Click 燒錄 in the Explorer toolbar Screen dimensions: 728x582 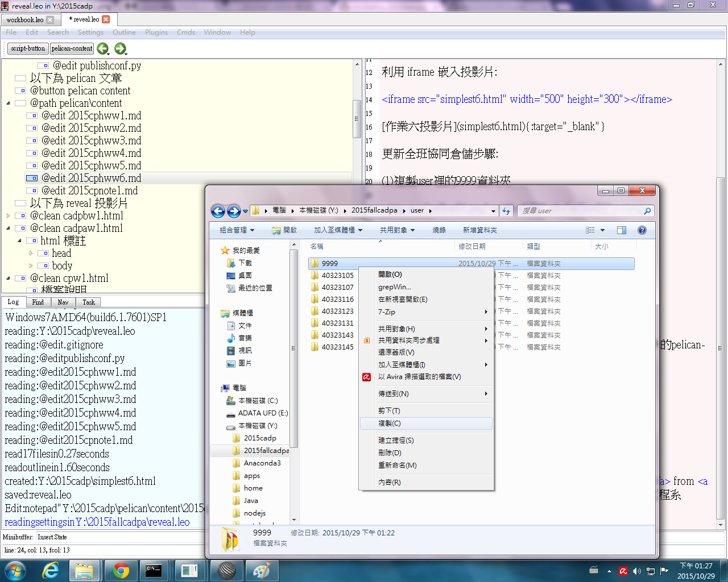[439, 230]
